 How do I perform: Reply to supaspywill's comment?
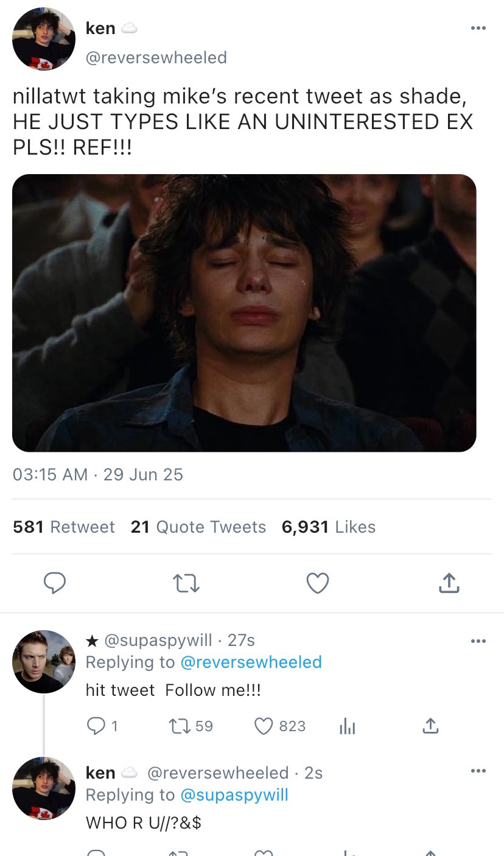pos(96,726)
